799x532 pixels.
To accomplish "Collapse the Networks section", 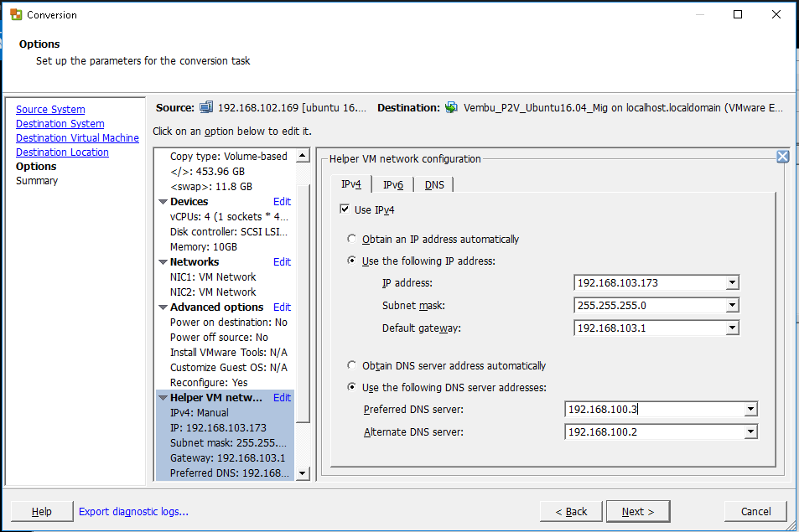I will tap(163, 262).
